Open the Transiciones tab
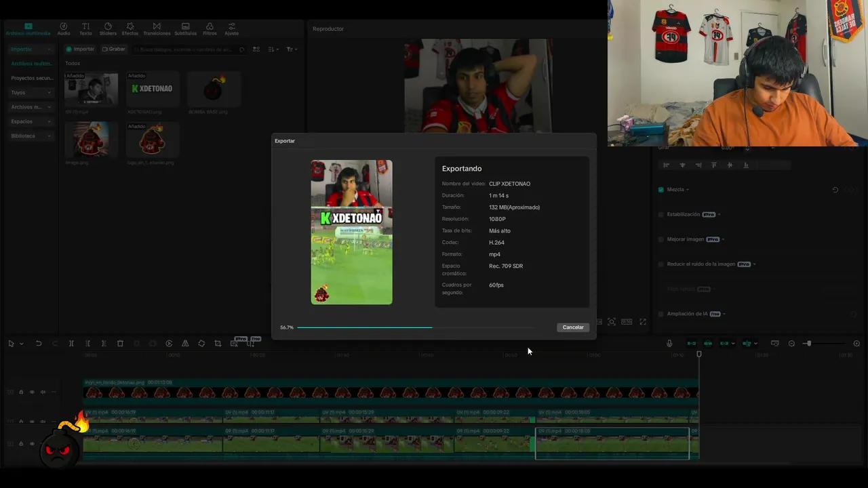Image resolution: width=868 pixels, height=488 pixels. click(x=157, y=28)
